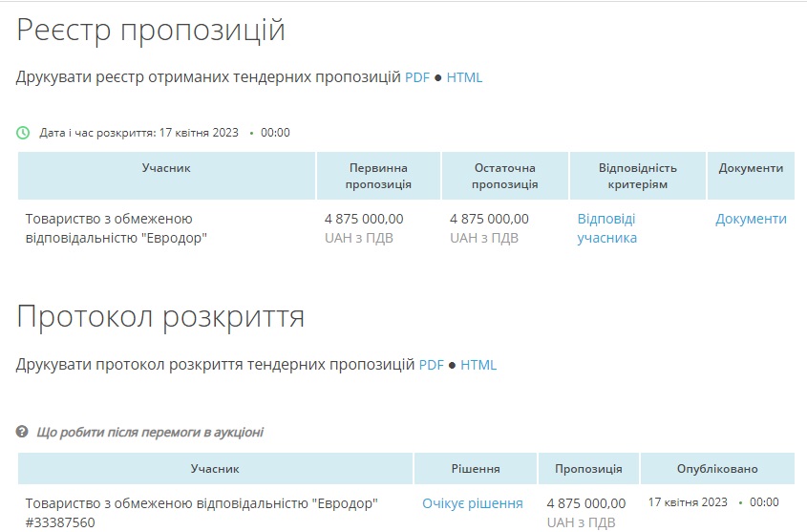This screenshot has height=532, width=807.
Task: Click 'Пропозиція' column header in protocol table
Action: pos(588,469)
